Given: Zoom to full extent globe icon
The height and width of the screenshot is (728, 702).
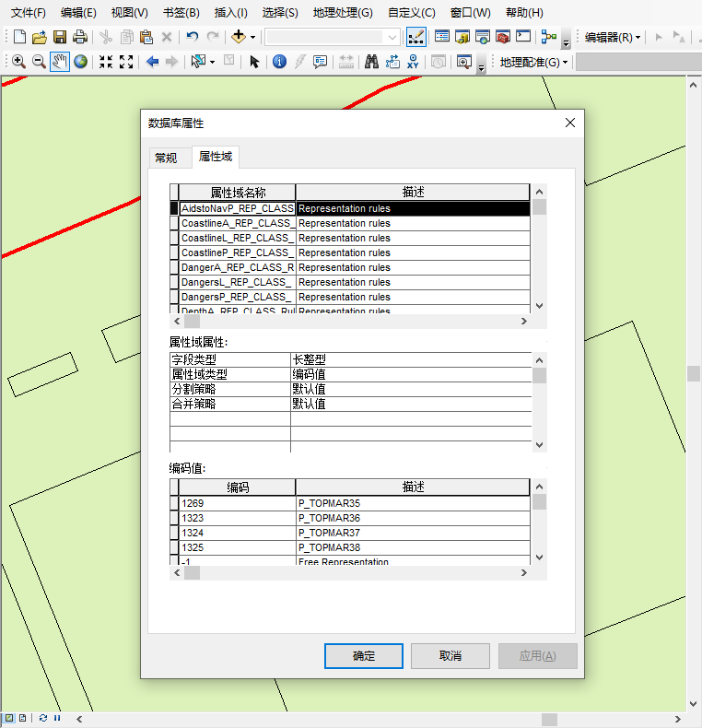Looking at the screenshot, I should click(81, 62).
